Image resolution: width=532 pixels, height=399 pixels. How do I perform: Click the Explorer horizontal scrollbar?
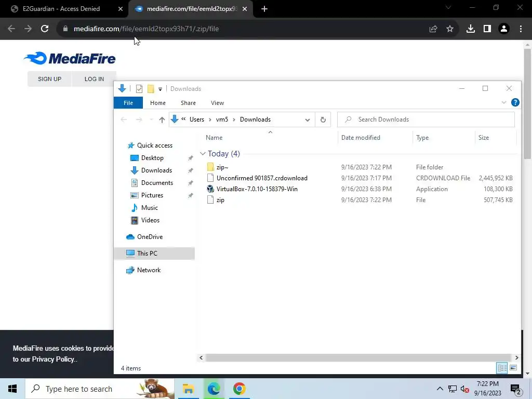[358, 357]
